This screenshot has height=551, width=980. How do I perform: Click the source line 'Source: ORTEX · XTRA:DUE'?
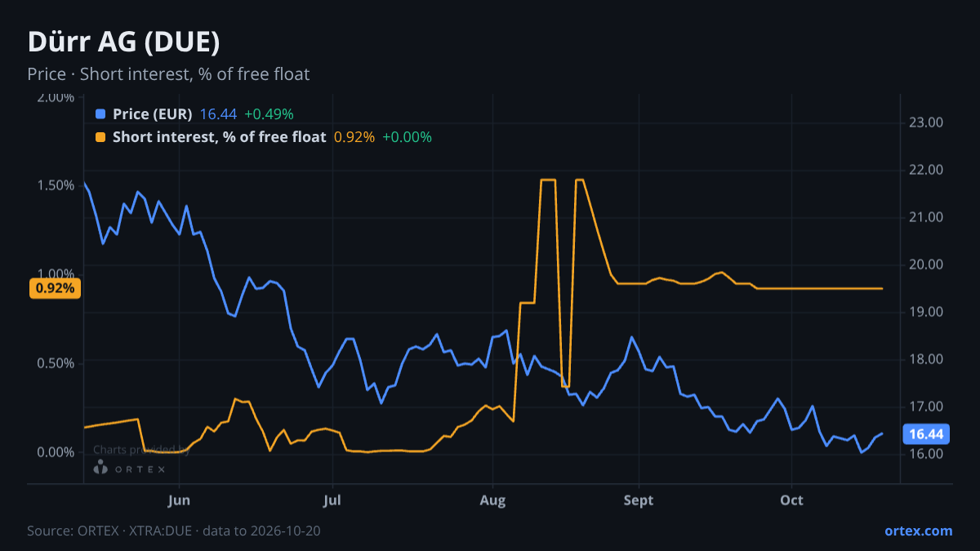109,531
